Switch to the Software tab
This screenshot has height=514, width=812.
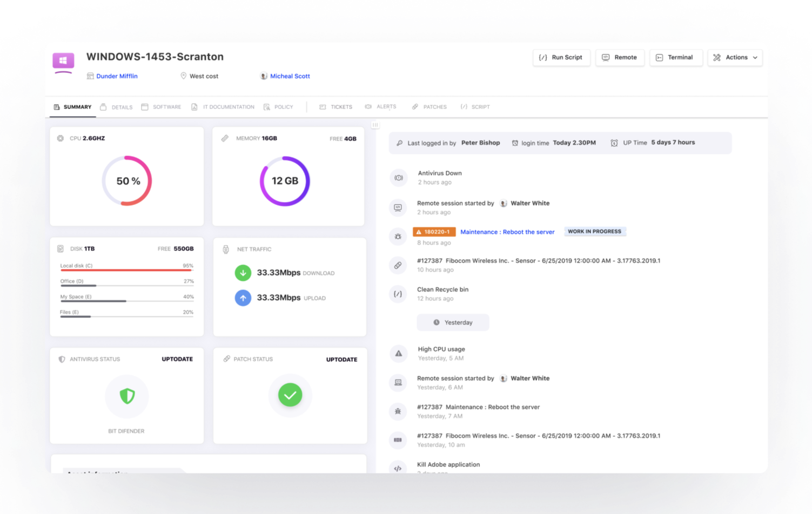(x=162, y=107)
